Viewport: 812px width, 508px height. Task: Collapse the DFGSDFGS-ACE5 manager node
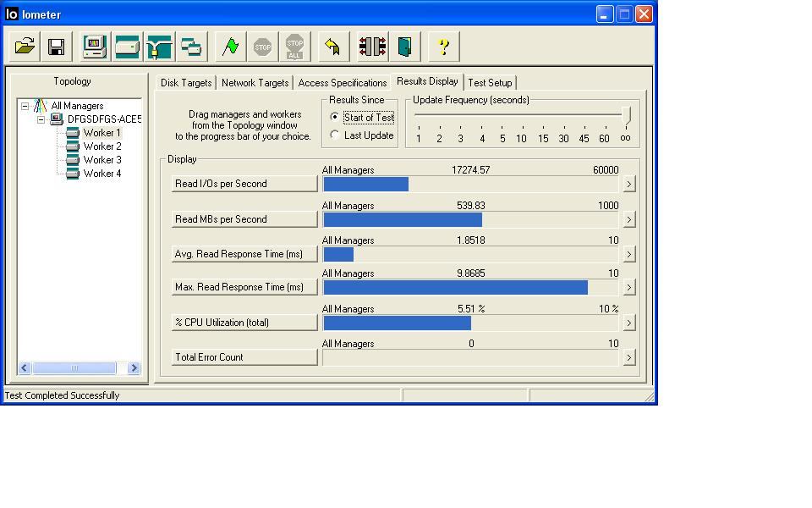click(41, 119)
